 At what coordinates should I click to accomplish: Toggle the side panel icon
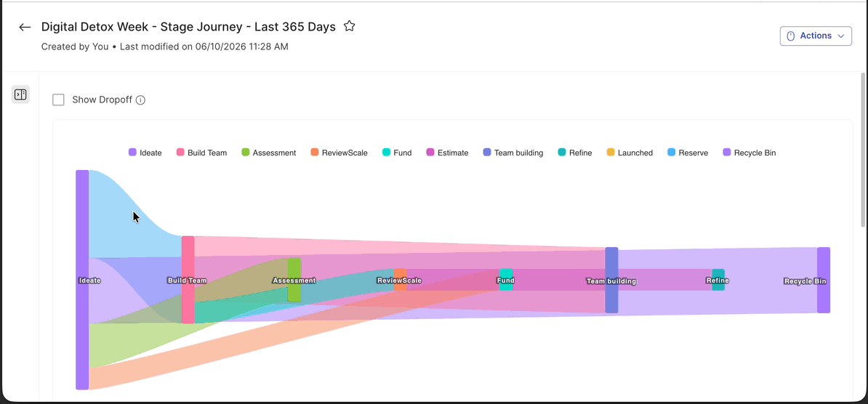pos(20,94)
